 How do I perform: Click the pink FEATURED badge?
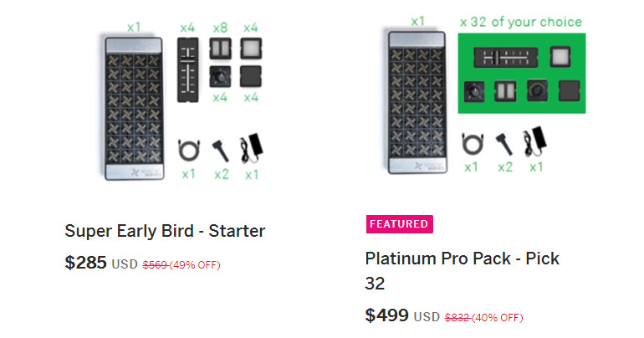coord(399,224)
